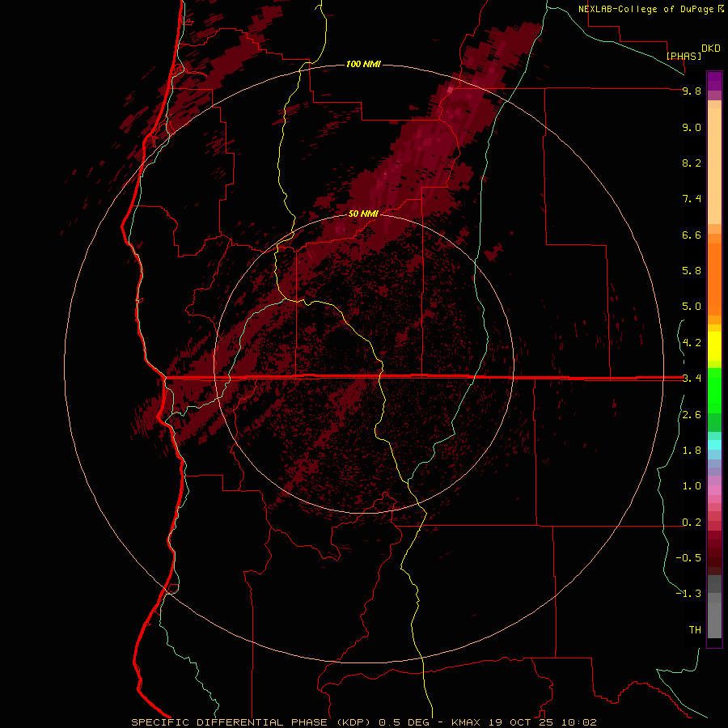Pick the yellow color bar segment

(x=714, y=346)
